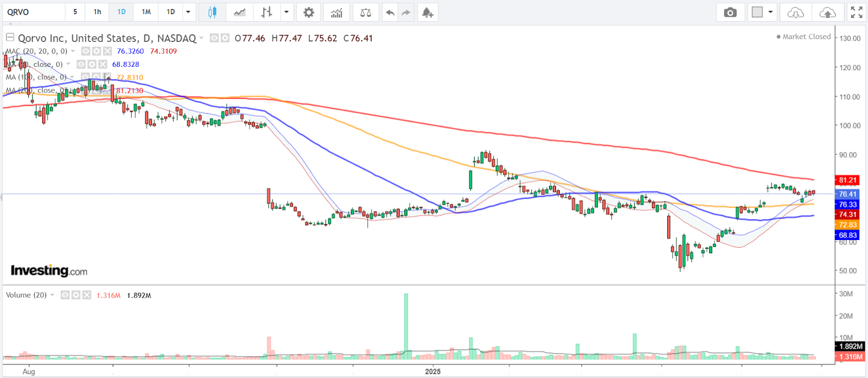This screenshot has height=378, width=868.
Task: Expand dropdown next to Qorvo Inc title
Action: pos(201,38)
